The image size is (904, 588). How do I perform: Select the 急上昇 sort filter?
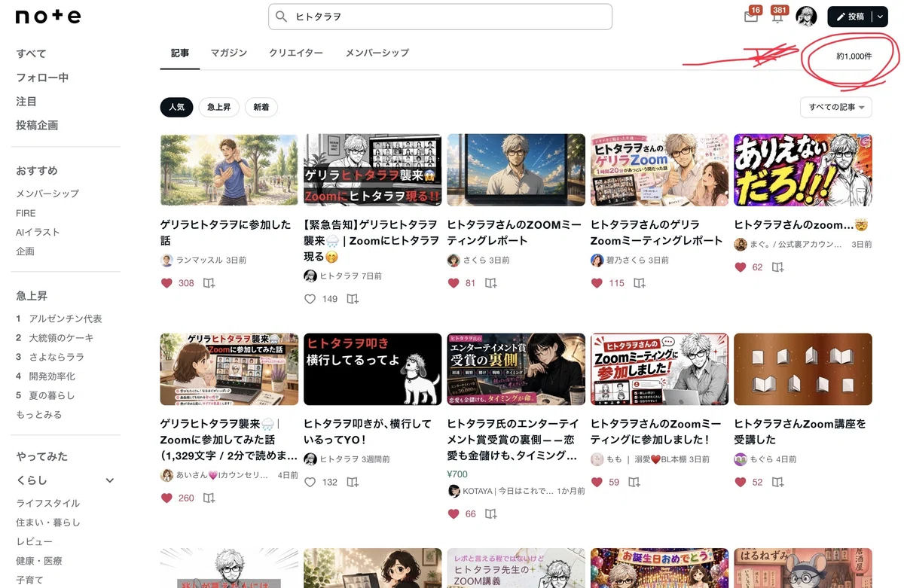[x=219, y=108]
